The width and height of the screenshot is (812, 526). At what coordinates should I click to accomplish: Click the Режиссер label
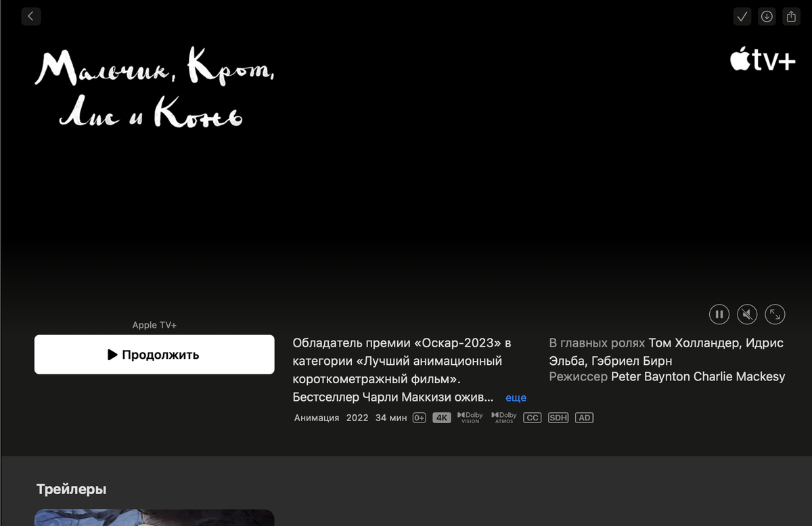[x=579, y=377]
